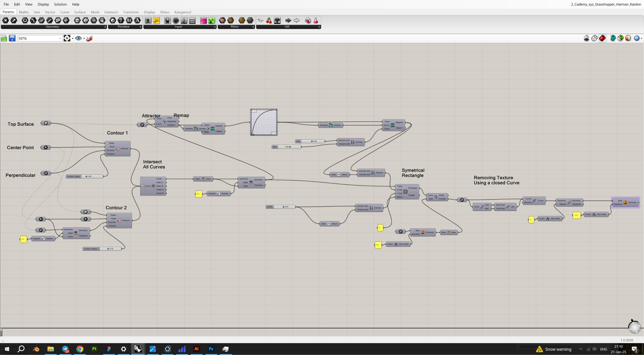The width and height of the screenshot is (644, 355).
Task: Select the Panel component icon in Input
Action: click(x=156, y=21)
